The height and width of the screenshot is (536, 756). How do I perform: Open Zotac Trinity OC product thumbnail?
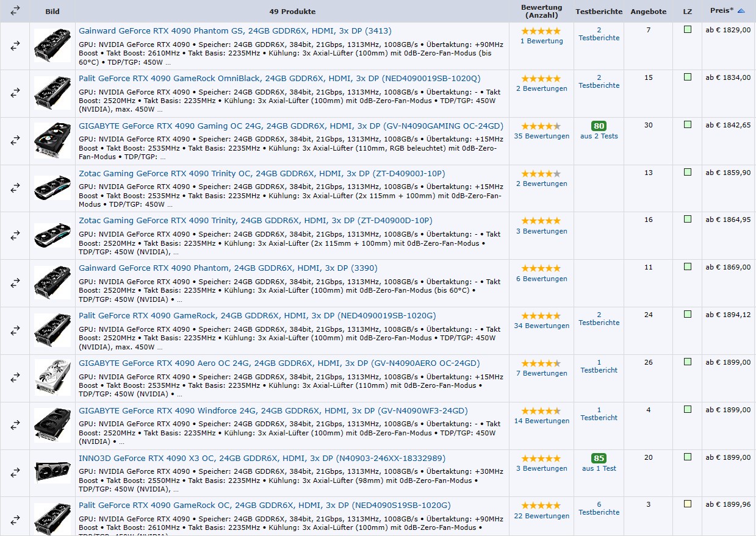pyautogui.click(x=52, y=188)
